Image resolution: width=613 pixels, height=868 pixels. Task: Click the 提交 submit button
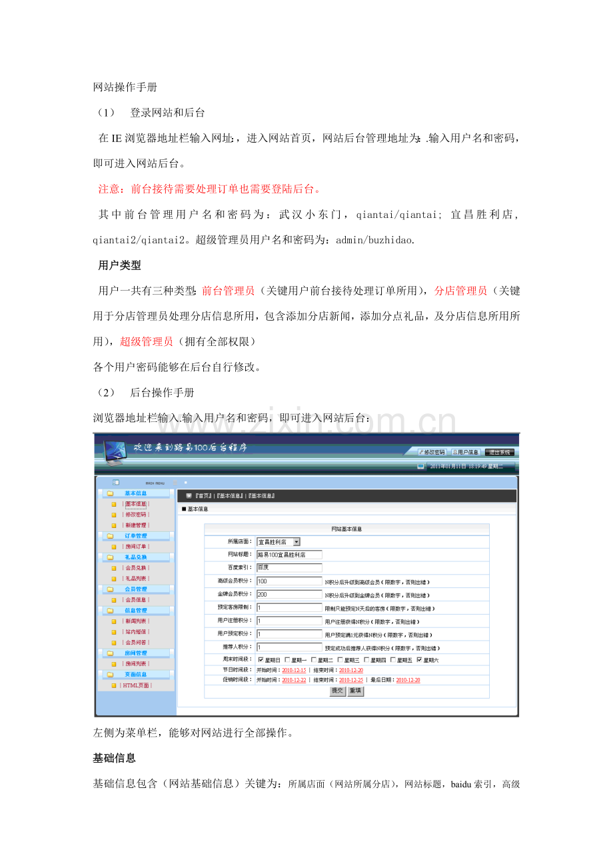pyautogui.click(x=336, y=691)
